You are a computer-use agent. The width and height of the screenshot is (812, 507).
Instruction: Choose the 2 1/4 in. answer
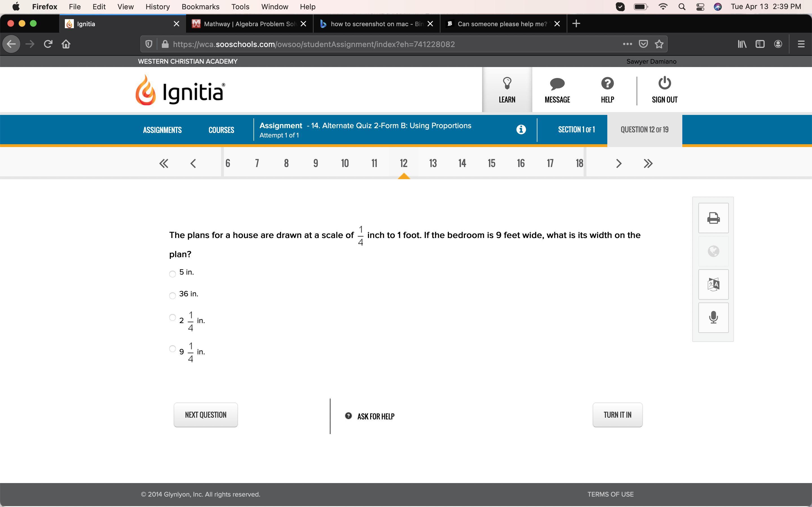(173, 317)
